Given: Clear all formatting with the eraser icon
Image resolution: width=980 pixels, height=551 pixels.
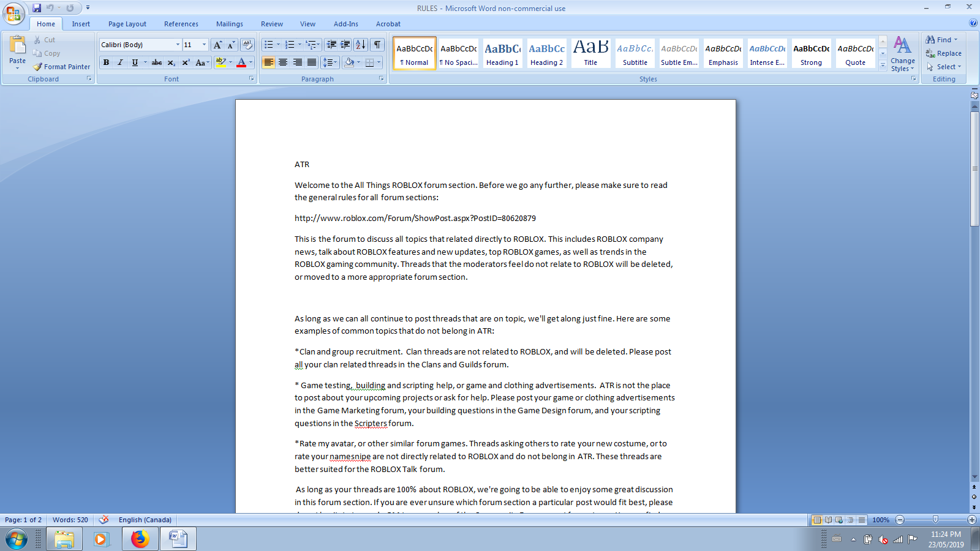Looking at the screenshot, I should tap(247, 45).
